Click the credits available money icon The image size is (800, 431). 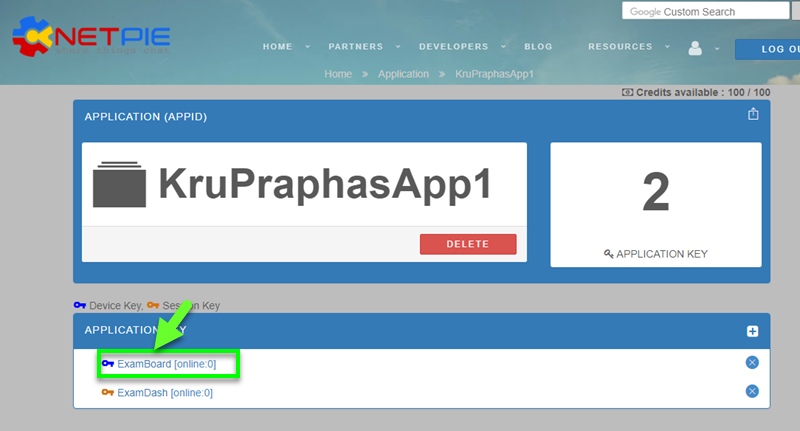coord(628,92)
